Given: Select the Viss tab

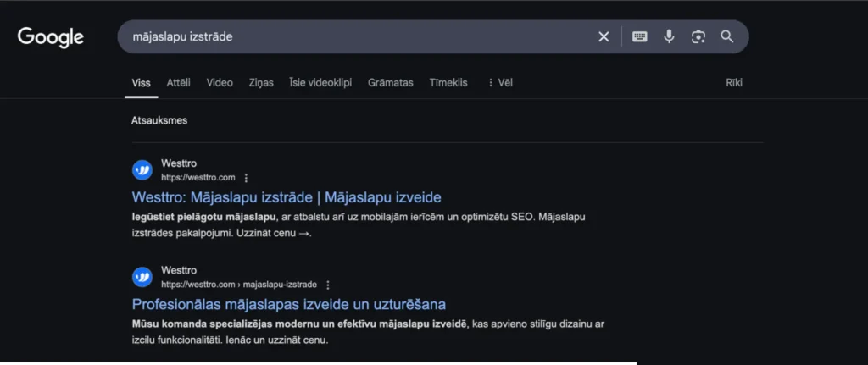Looking at the screenshot, I should (x=142, y=83).
